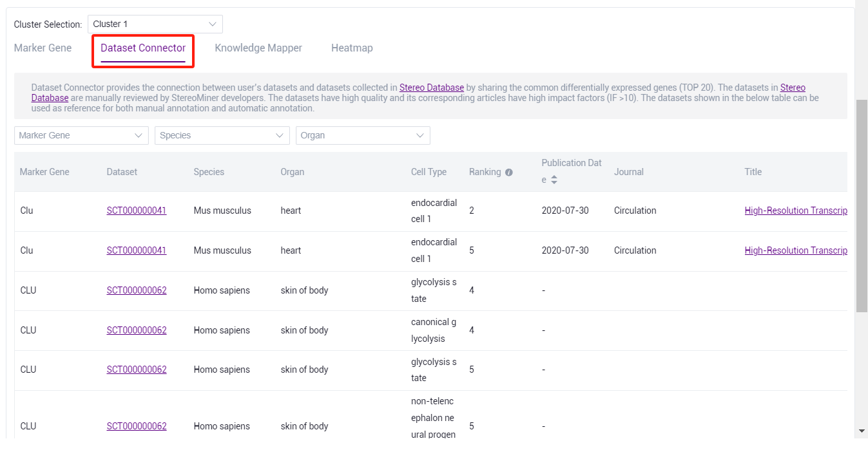The height and width of the screenshot is (450, 868).
Task: Open SCT000000041 dataset link in ranking 2 row
Action: (x=137, y=211)
